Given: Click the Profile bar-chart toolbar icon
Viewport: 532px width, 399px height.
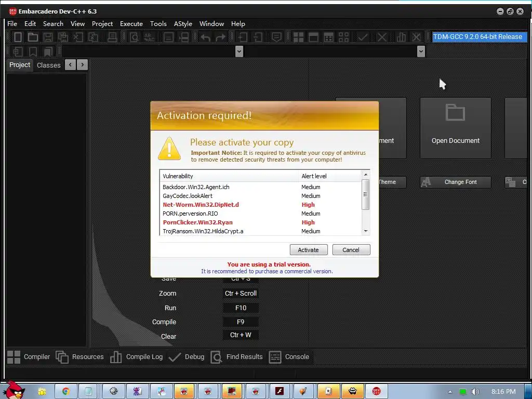Looking at the screenshot, I should click(x=401, y=37).
